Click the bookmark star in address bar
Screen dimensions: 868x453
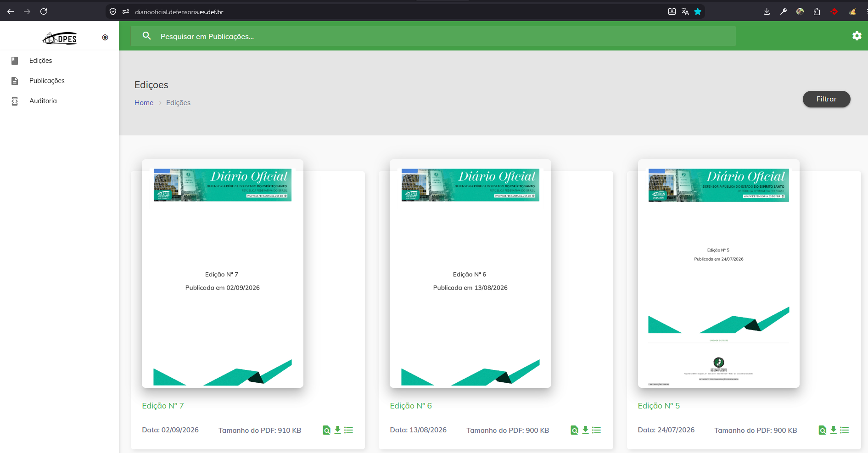(698, 11)
